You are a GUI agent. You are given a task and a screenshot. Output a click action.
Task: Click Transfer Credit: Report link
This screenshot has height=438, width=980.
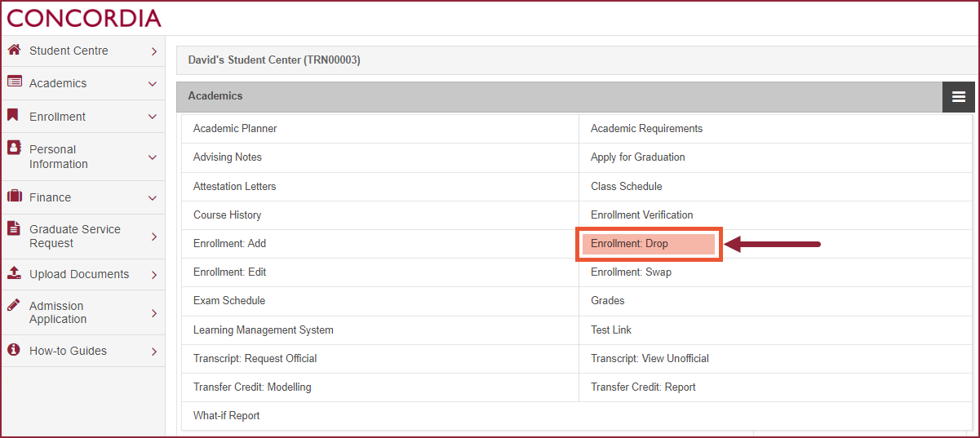643,387
